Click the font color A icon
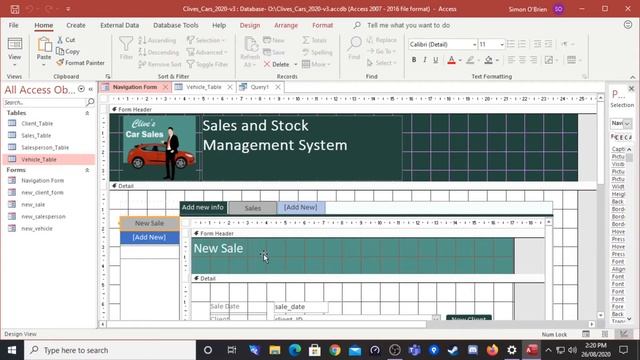The image size is (640, 360). (x=451, y=60)
